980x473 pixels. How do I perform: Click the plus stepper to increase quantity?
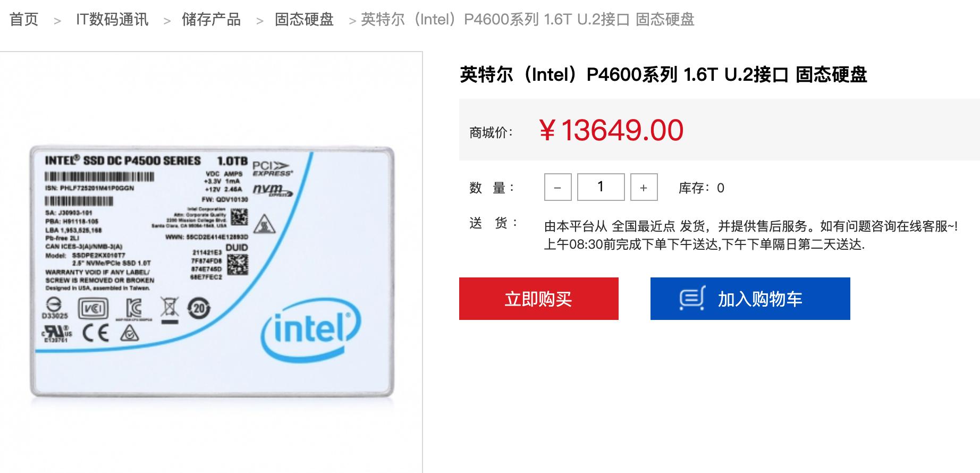[x=644, y=187]
